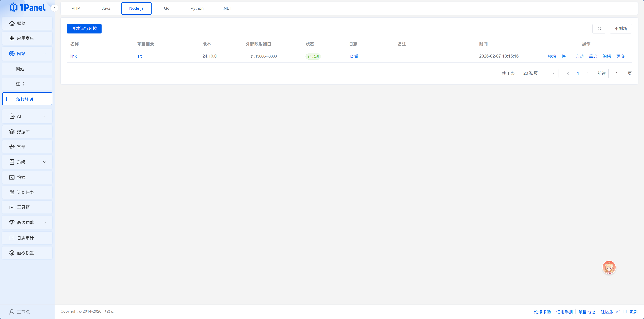Open 不刷新 auto-refresh dropdown

coord(620,28)
